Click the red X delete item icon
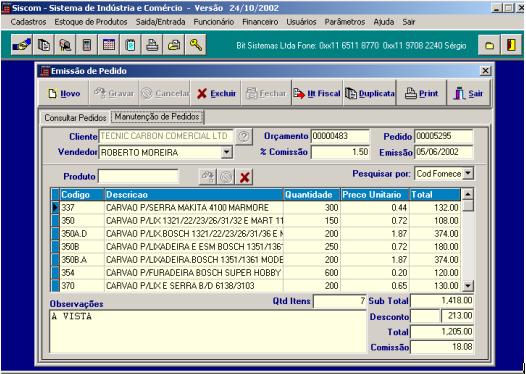 coord(244,177)
